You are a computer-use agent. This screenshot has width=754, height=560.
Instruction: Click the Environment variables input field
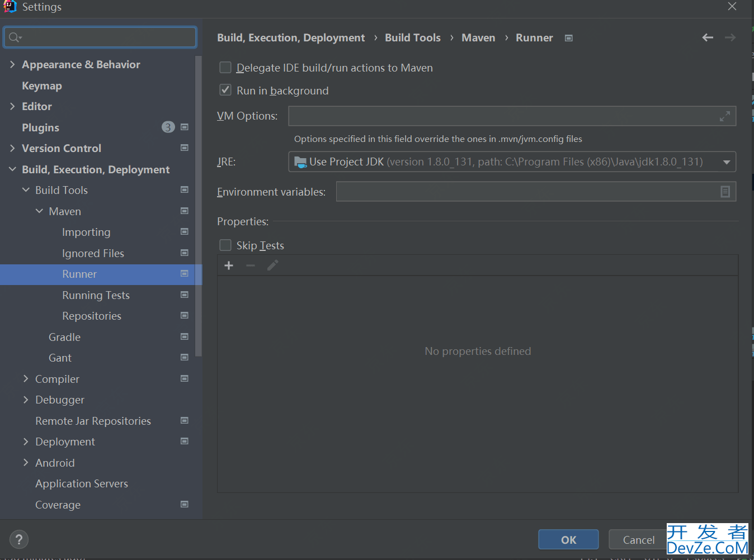[536, 192]
